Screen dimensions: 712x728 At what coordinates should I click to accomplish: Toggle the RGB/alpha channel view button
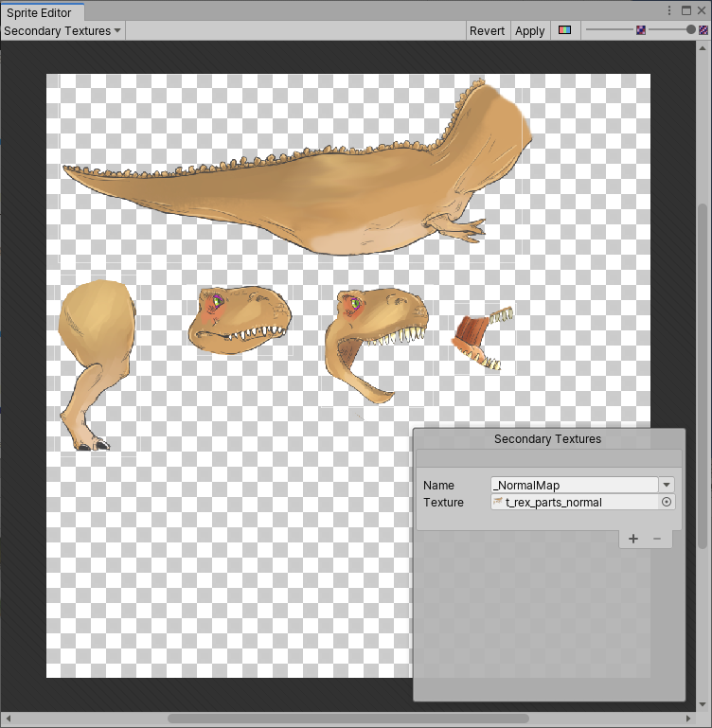tap(565, 30)
